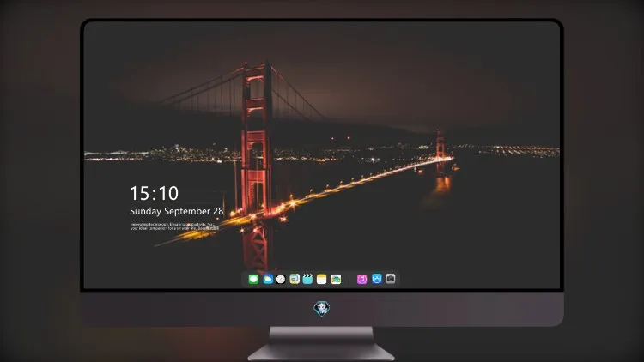Open the Weather app in dock
The height and width of the screenshot is (362, 644).
[267, 279]
